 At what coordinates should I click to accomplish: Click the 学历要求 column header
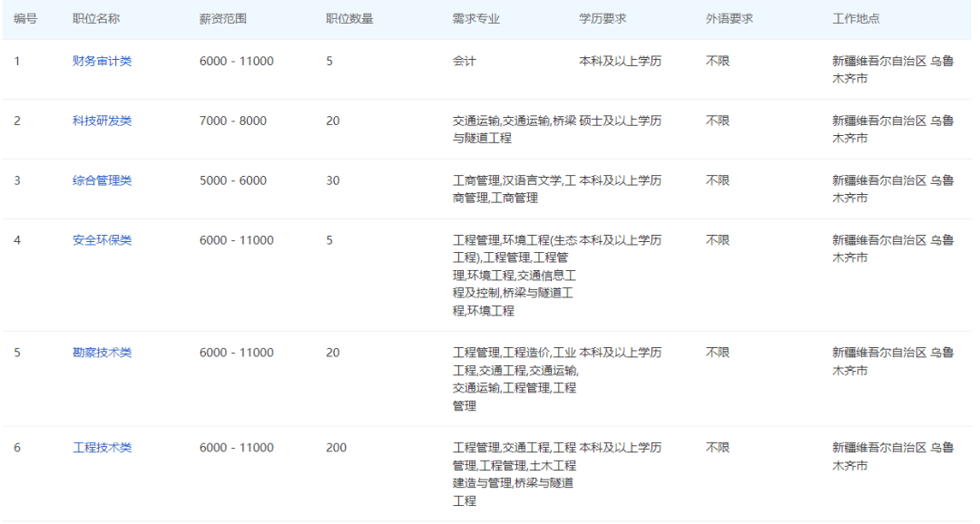click(x=603, y=19)
